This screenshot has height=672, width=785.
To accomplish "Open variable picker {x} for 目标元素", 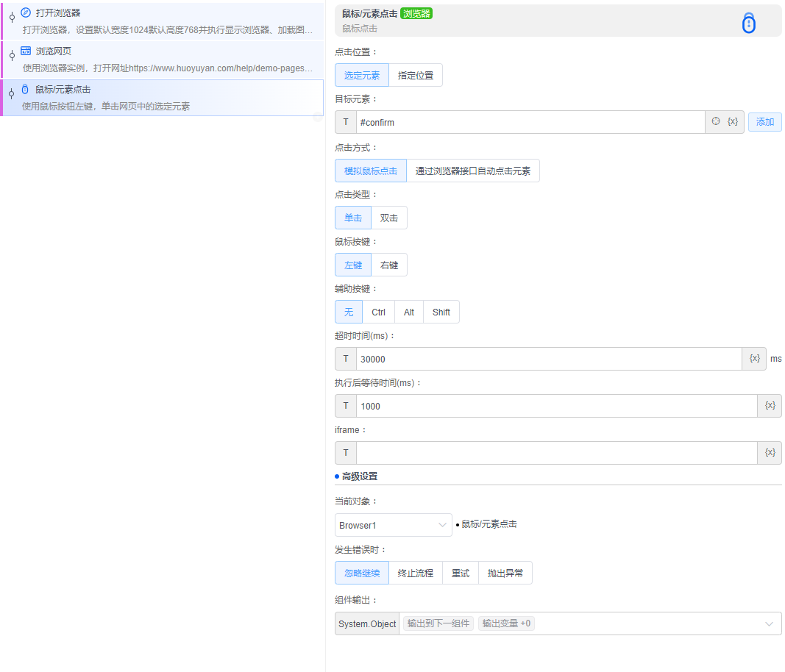I will (733, 122).
